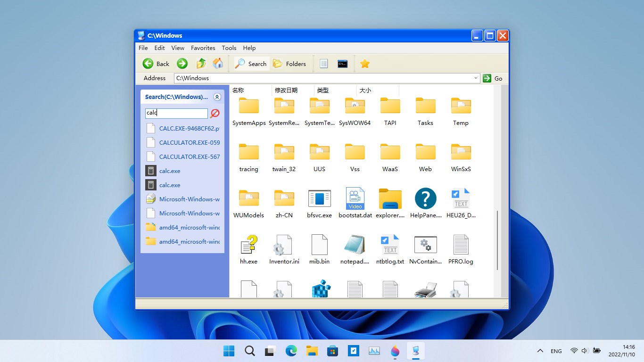Click the green Forward arrow icon
The width and height of the screenshot is (644, 362).
pyautogui.click(x=182, y=64)
